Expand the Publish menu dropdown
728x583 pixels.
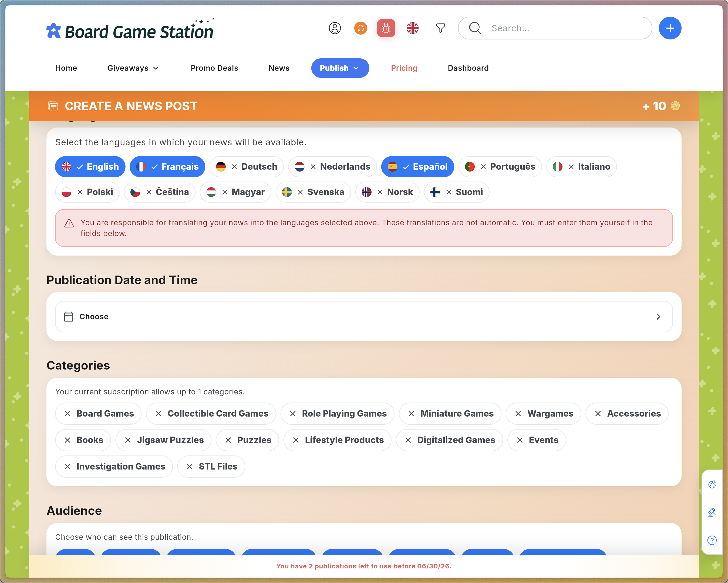340,68
